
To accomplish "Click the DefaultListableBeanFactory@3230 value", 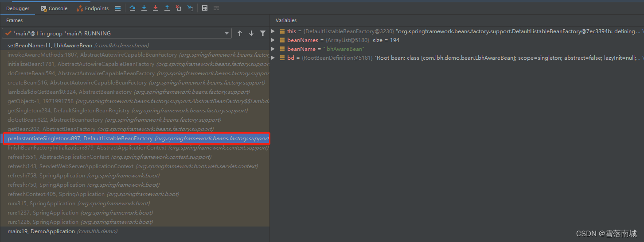I will tap(349, 31).
